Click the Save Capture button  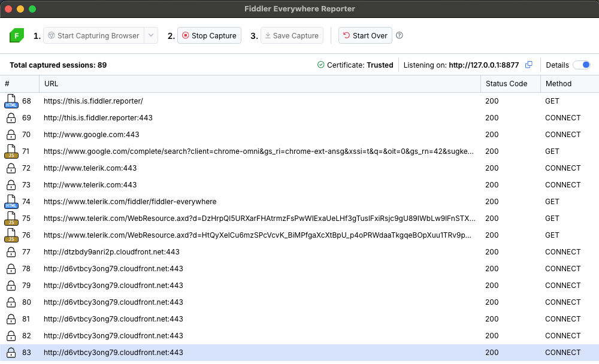292,35
